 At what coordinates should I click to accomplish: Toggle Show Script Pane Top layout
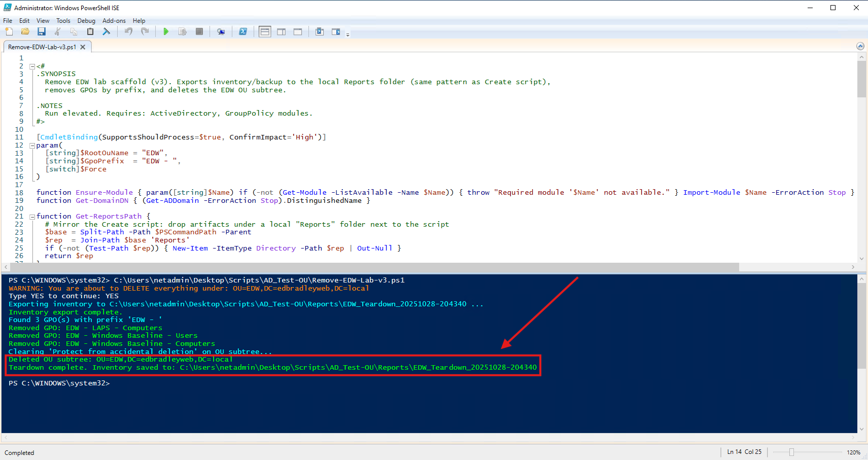[x=264, y=31]
